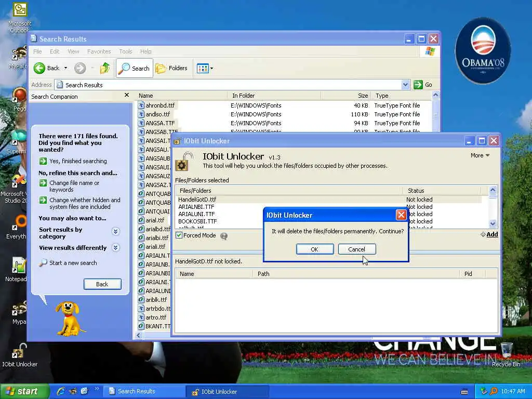The height and width of the screenshot is (399, 532).
Task: Click the Go button next to address bar
Action: [423, 85]
